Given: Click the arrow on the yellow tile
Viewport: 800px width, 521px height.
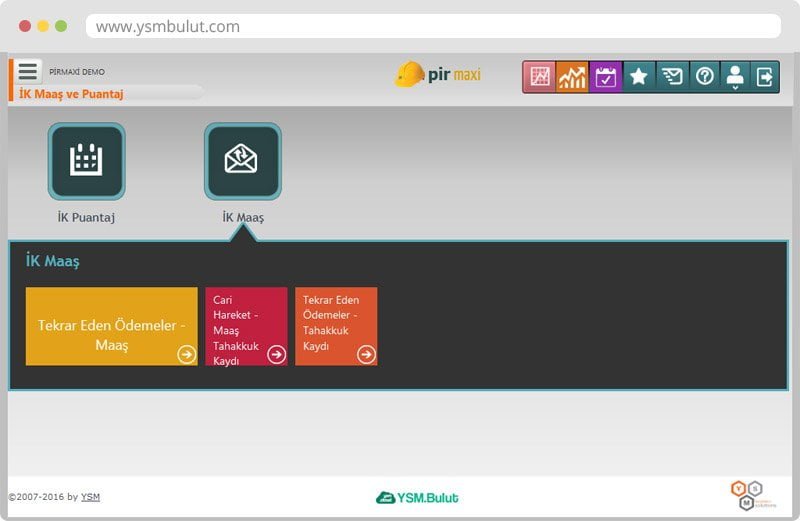Looking at the screenshot, I should (x=186, y=354).
